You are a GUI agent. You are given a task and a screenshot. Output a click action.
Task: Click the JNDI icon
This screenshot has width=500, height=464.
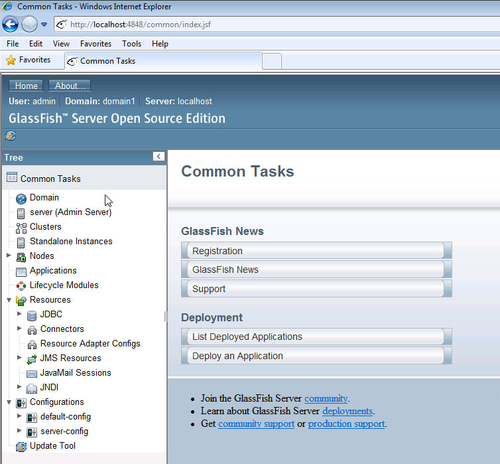(32, 389)
